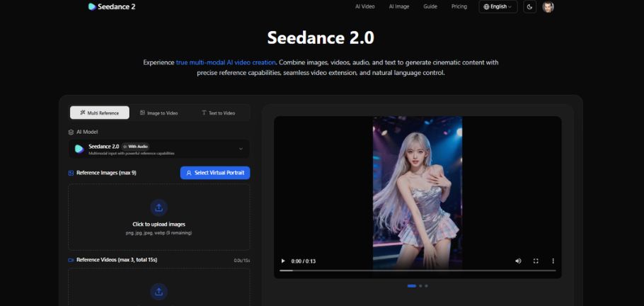Click the 'Click to upload images' text
Screen dimensions: 644x306
[159, 224]
